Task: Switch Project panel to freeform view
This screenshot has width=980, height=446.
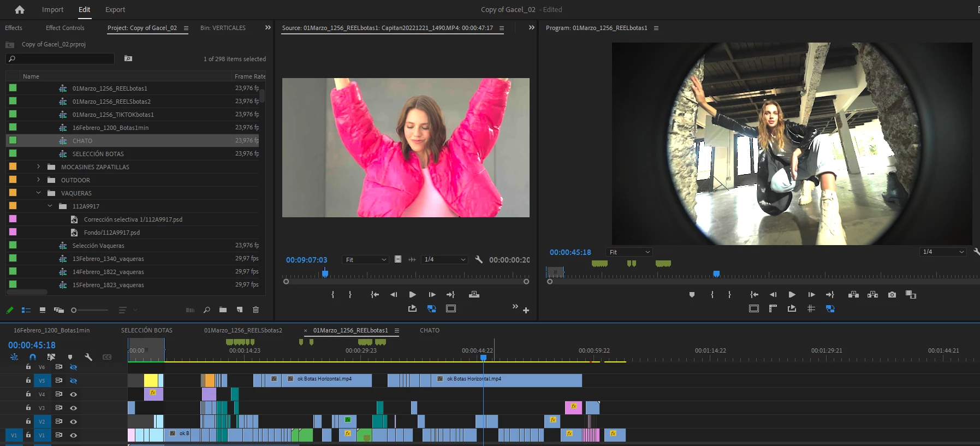Action: coord(59,310)
